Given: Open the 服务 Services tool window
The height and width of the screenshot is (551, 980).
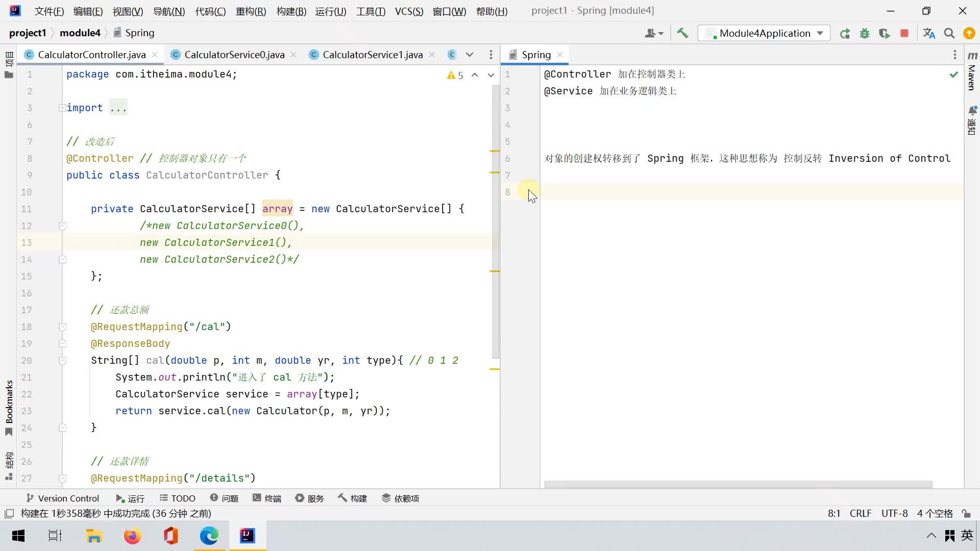Looking at the screenshot, I should click(310, 498).
